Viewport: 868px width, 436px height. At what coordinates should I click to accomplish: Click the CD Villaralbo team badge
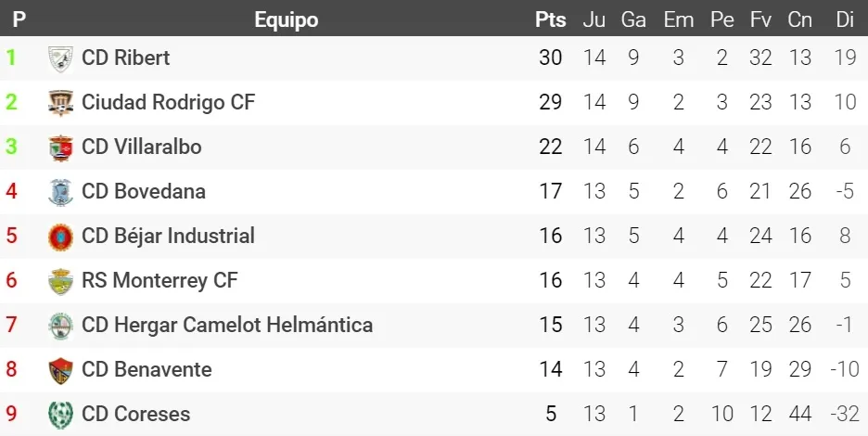pyautogui.click(x=60, y=147)
